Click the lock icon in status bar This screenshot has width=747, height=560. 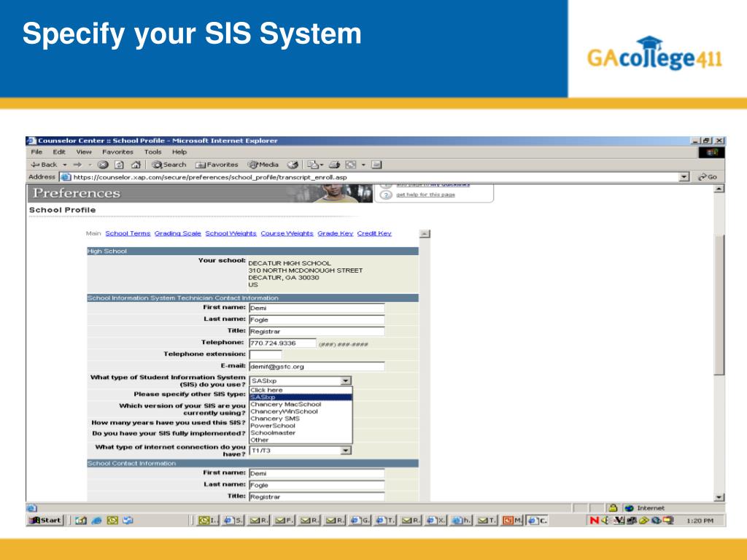(x=613, y=508)
